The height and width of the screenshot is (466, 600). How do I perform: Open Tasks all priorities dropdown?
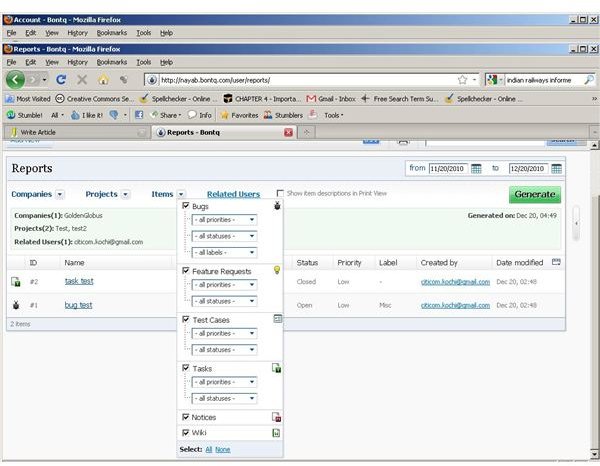pyautogui.click(x=224, y=382)
